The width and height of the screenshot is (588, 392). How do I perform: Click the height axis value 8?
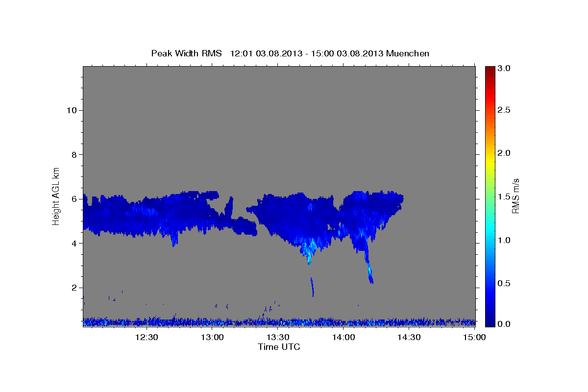[73, 155]
